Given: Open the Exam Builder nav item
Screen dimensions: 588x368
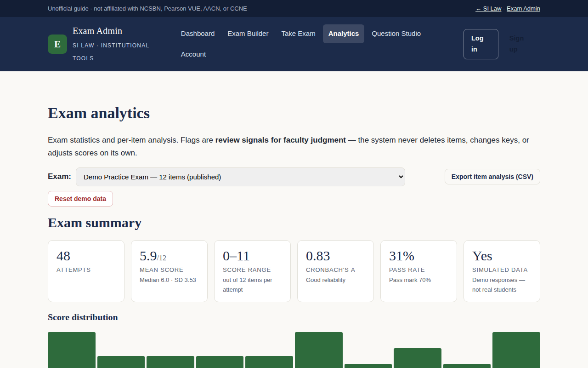Looking at the screenshot, I should tap(248, 34).
